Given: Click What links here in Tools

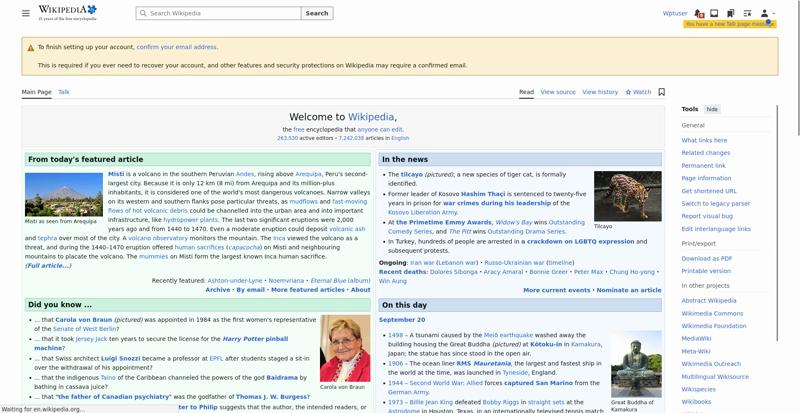Looking at the screenshot, I should [704, 140].
